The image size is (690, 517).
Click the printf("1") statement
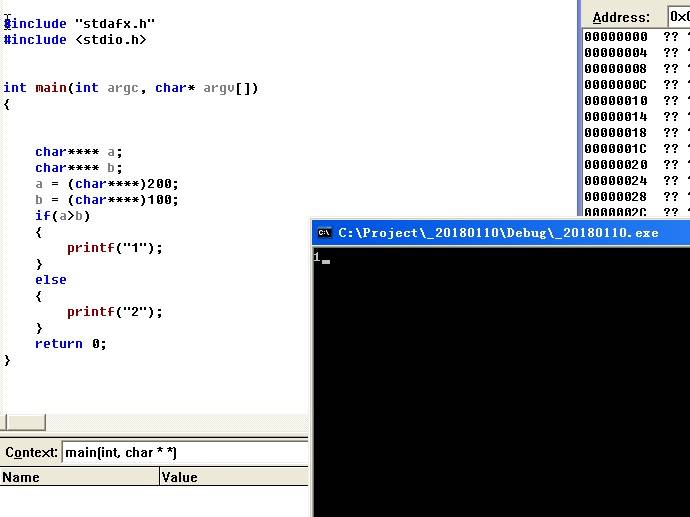pos(114,248)
